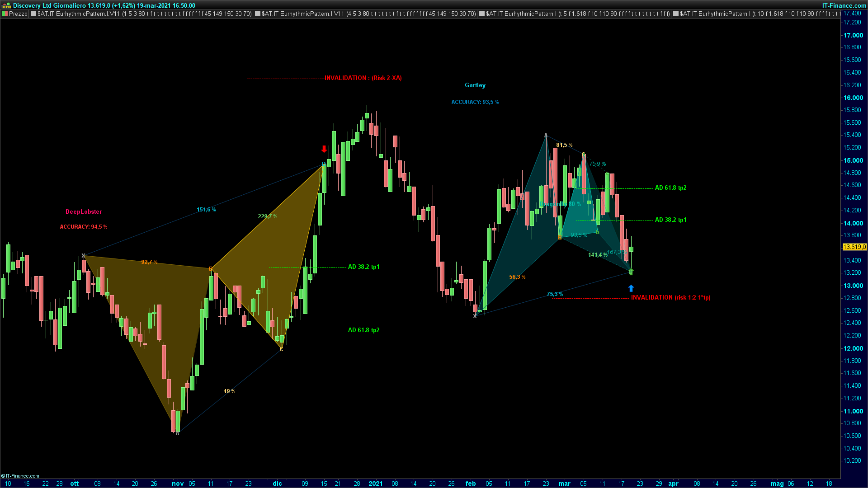Click the 14.000 level on price axis
Screen dimensions: 868x488
point(853,223)
